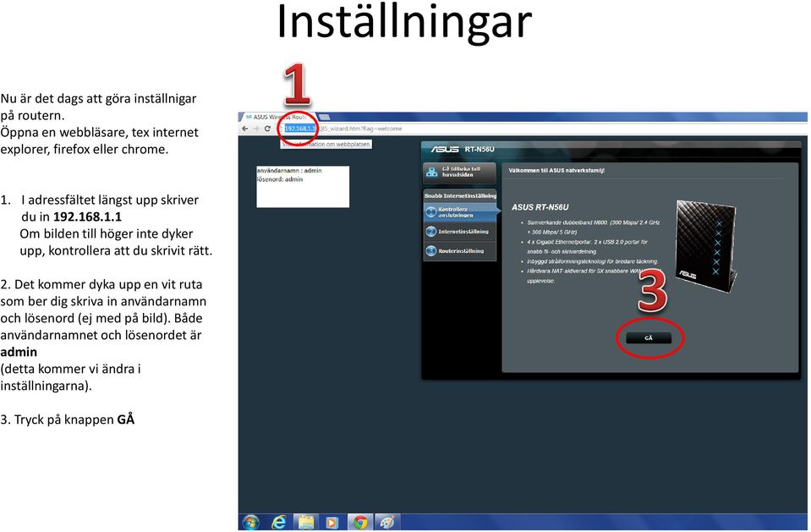Select Routerinställning in the wizard sidebar
This screenshot has height=532, width=811.
click(x=460, y=251)
